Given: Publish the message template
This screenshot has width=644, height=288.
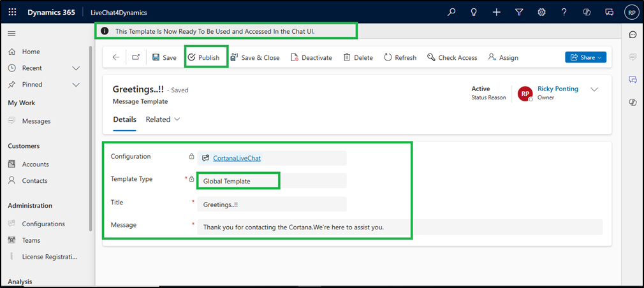Looking at the screenshot, I should click(x=203, y=57).
